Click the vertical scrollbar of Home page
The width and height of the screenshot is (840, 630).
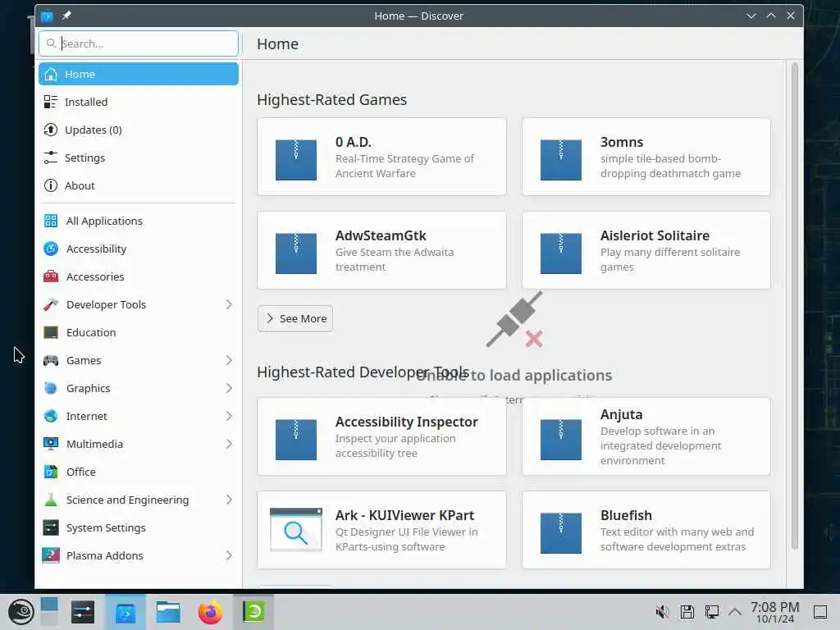[x=794, y=306]
